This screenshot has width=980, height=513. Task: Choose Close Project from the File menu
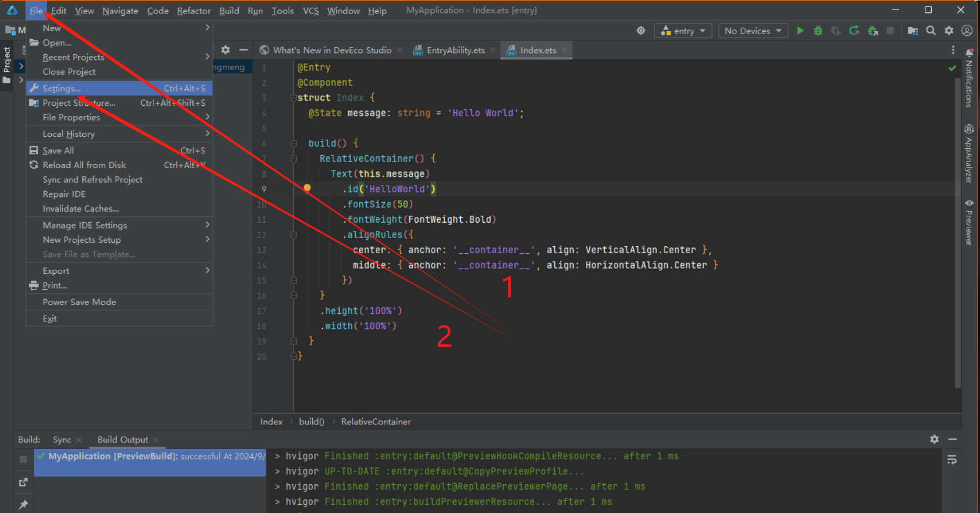tap(119, 72)
